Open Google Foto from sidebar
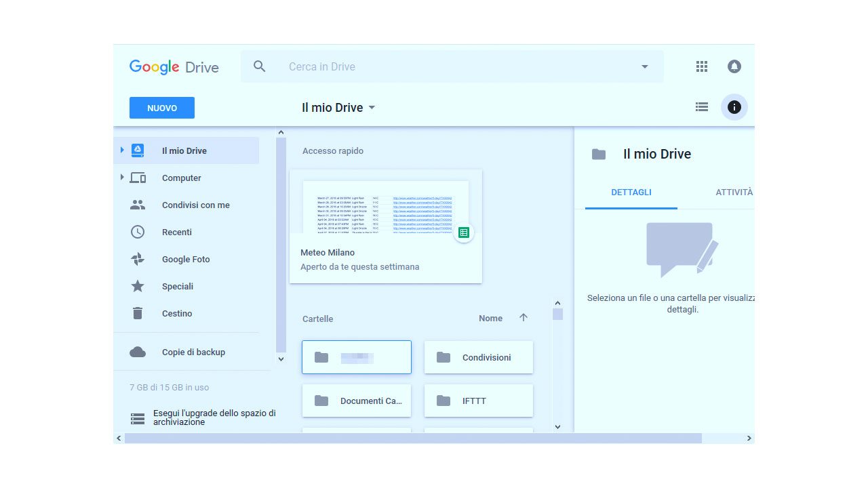Viewport: 868px width, 488px height. [185, 259]
